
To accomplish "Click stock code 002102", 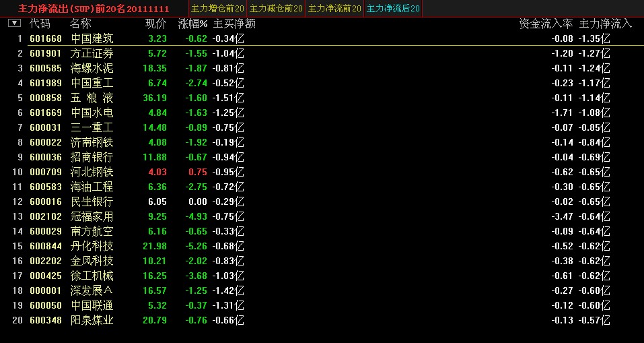I will click(46, 216).
